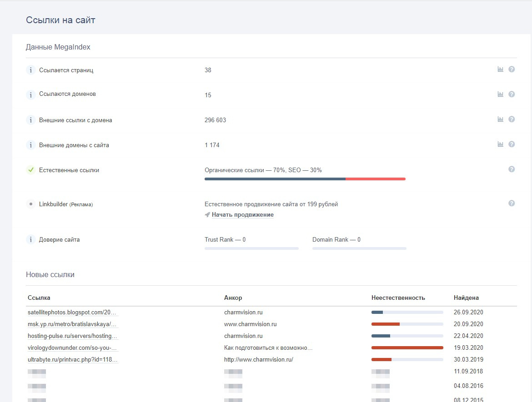Open msk.yp.ru metro bratislavskaya link
This screenshot has width=532, height=402.
pos(72,324)
